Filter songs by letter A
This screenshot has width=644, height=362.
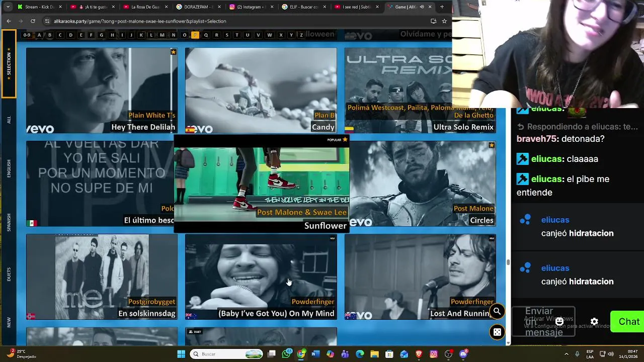point(39,35)
